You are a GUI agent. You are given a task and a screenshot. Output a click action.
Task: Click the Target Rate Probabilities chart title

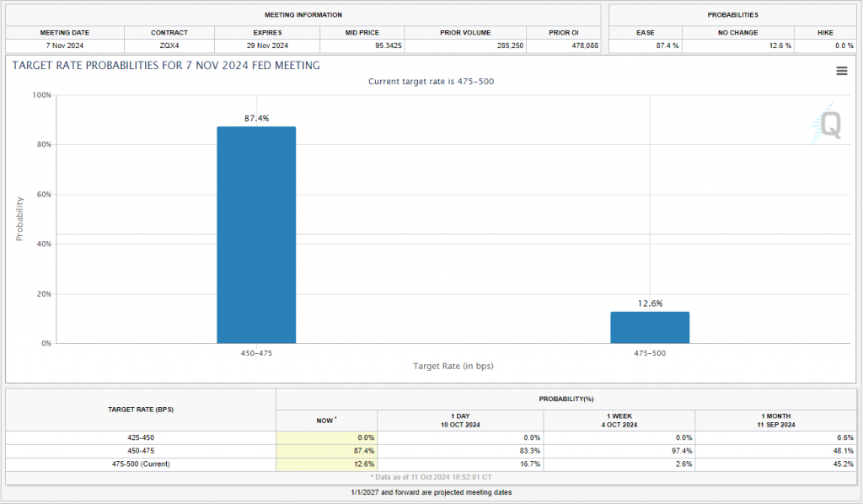[x=166, y=65]
